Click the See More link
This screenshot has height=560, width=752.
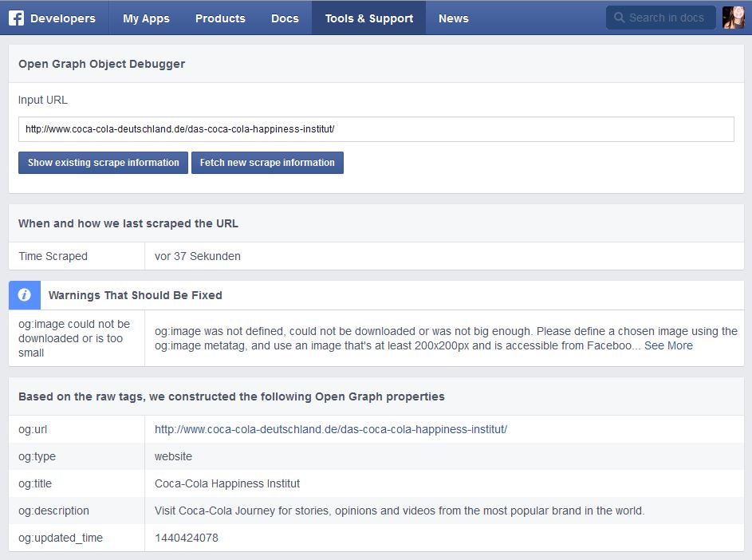click(668, 345)
